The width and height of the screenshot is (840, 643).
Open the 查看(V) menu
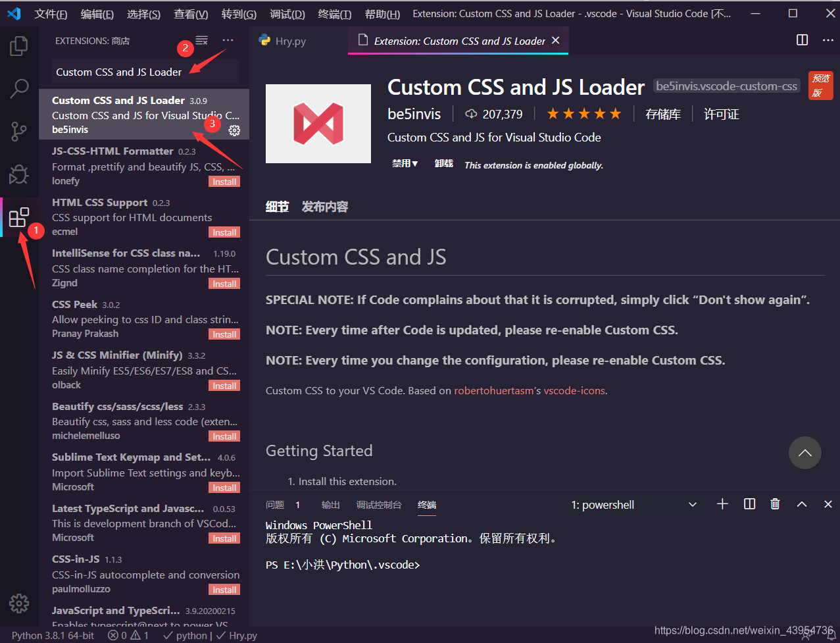point(191,14)
